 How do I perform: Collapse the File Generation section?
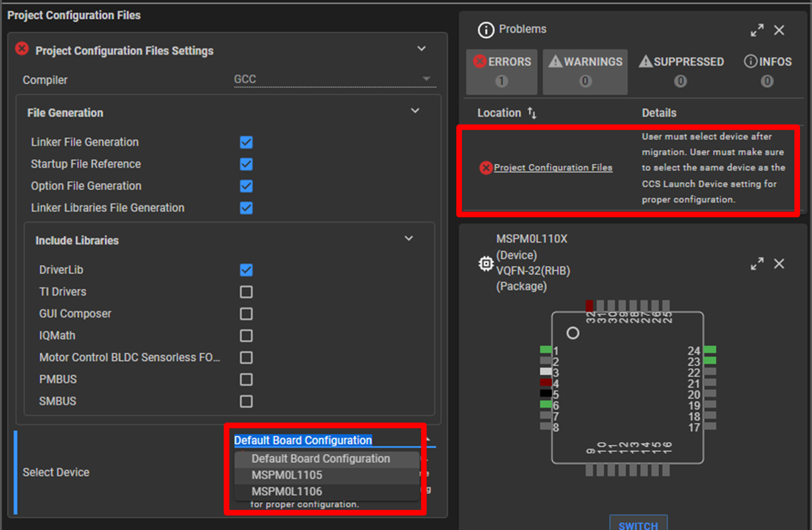click(x=415, y=111)
